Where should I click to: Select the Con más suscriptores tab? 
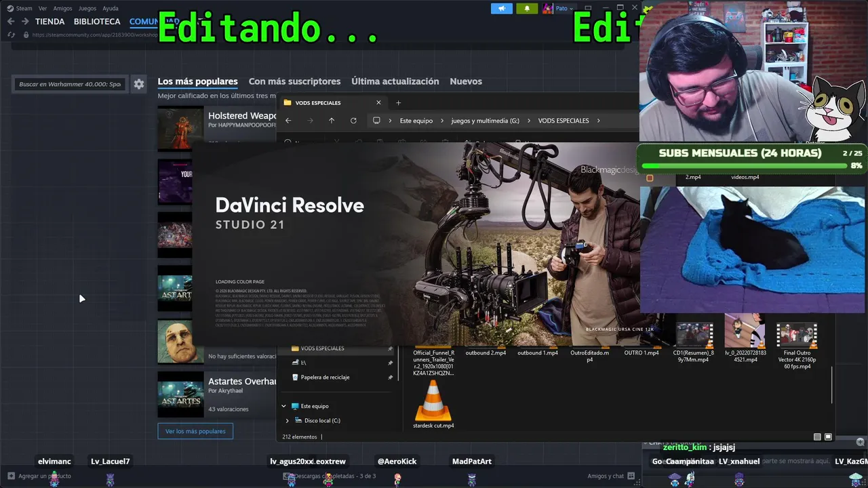[294, 81]
